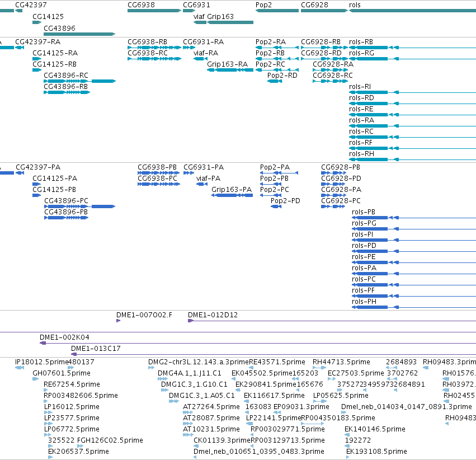Click protein Grip163-PA
Image resolution: width=476 pixels, height=460 pixels.
pyautogui.click(x=232, y=195)
